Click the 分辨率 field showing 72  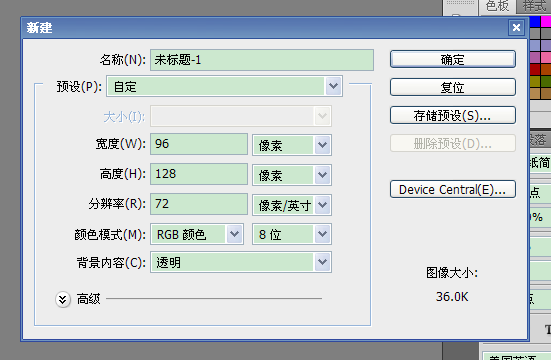[x=199, y=204]
